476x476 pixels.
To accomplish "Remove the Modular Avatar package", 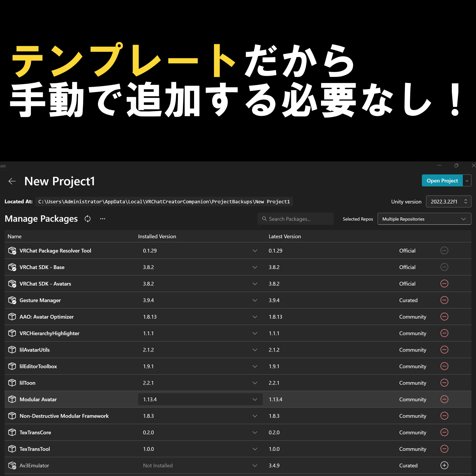I will (x=444, y=399).
